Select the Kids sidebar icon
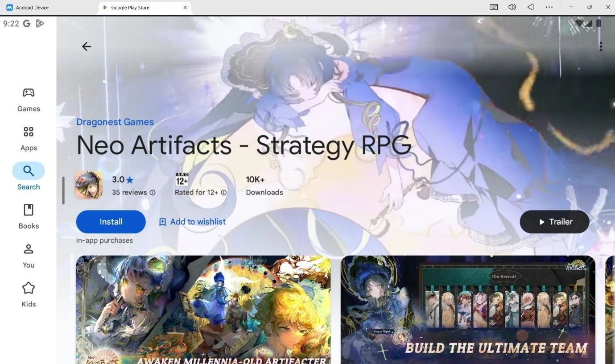 point(28,294)
